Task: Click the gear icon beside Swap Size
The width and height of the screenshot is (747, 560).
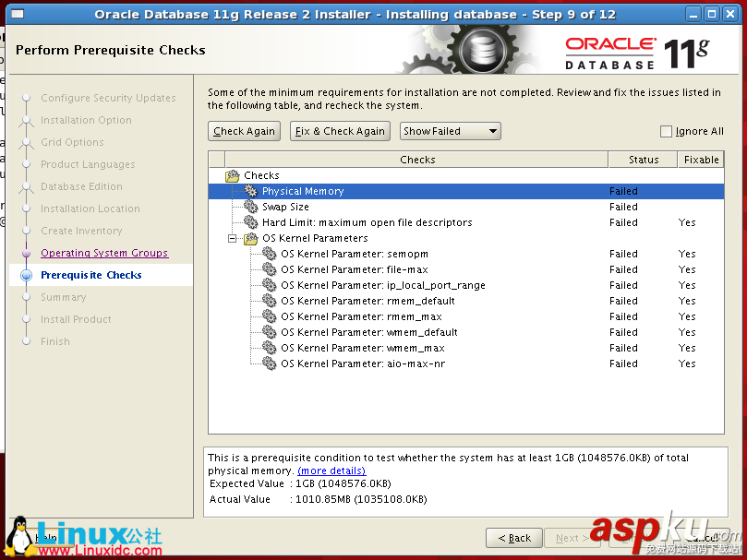Action: click(x=250, y=207)
